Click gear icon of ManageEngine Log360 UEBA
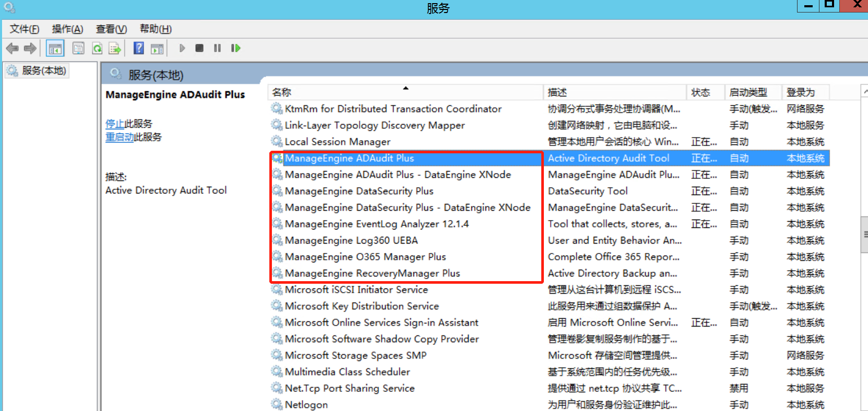 [x=277, y=240]
